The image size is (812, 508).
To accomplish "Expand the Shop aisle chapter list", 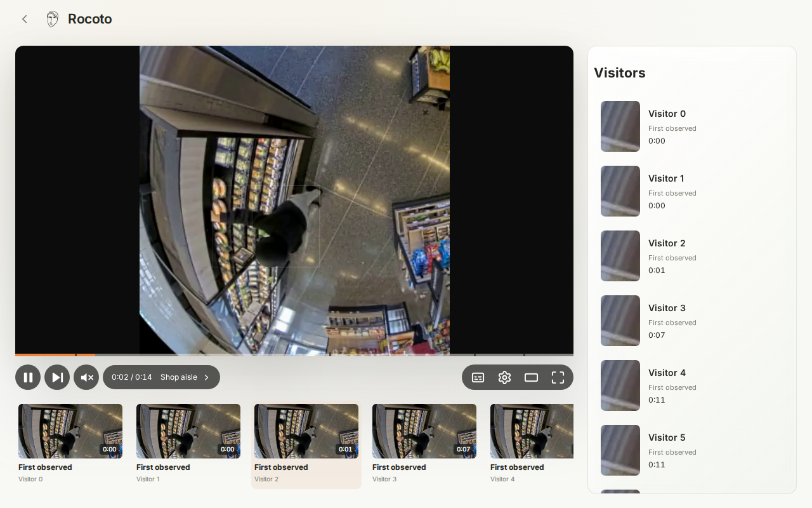I will click(x=185, y=377).
